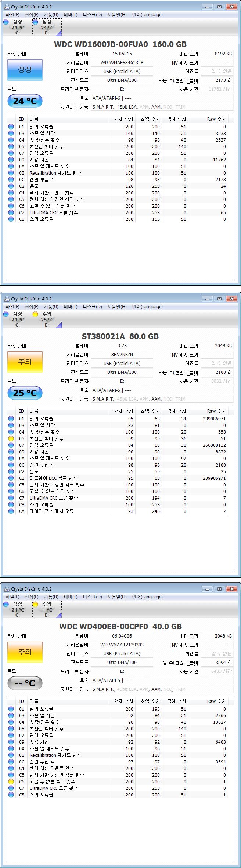Click the -- °C temperature button
The height and width of the screenshot is (868, 241).
click(x=25, y=683)
